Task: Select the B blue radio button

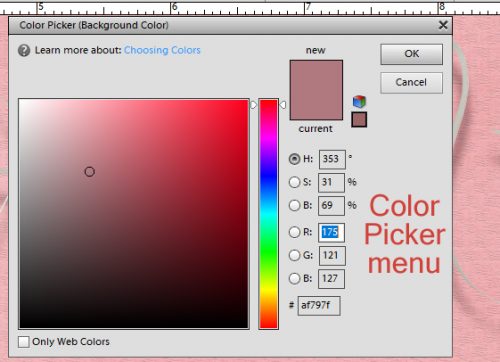Action: point(294,278)
